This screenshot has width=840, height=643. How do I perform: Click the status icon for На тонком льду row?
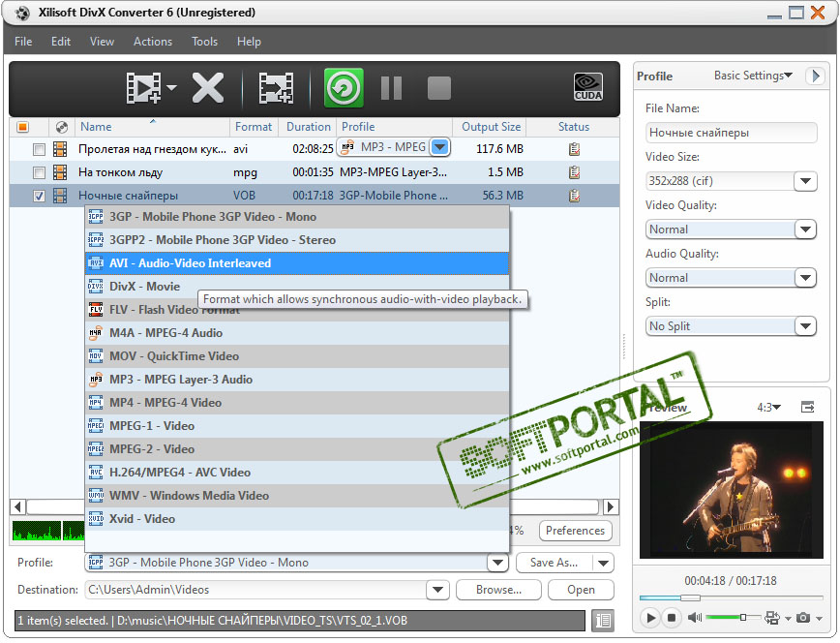574,172
